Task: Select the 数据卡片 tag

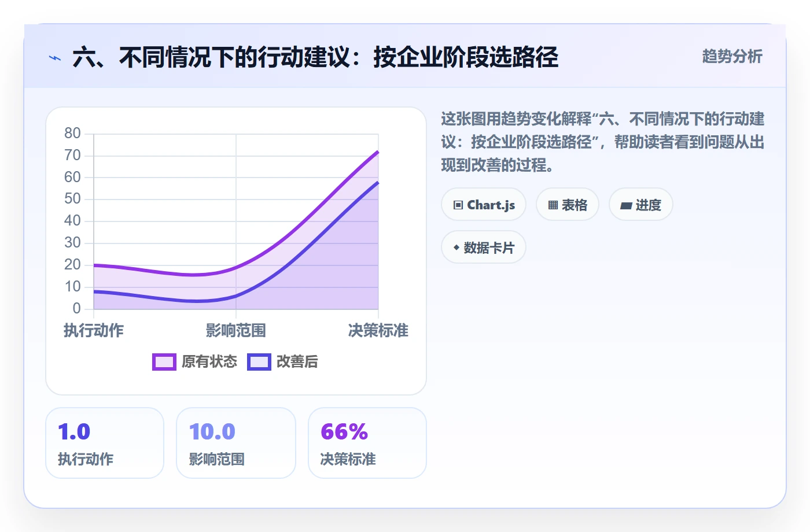Action: (x=484, y=247)
